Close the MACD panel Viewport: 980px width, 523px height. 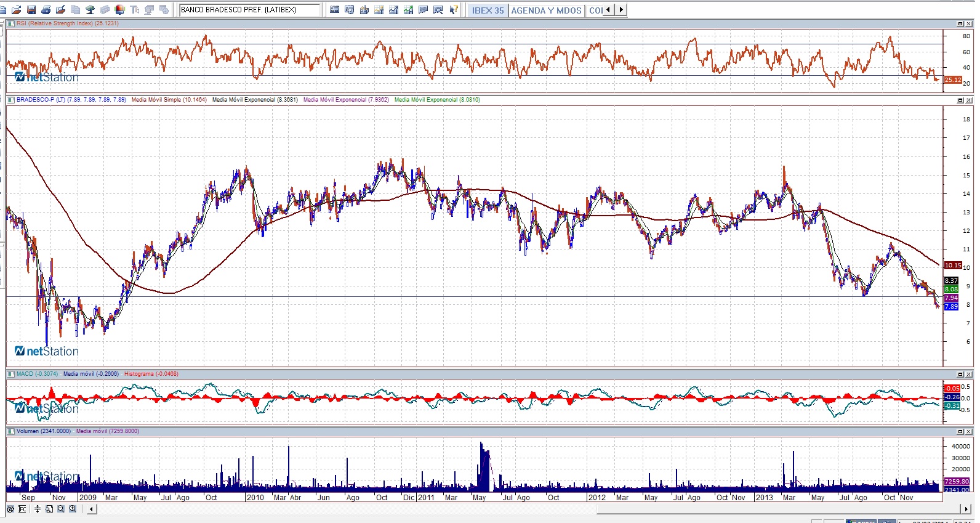[x=969, y=374]
